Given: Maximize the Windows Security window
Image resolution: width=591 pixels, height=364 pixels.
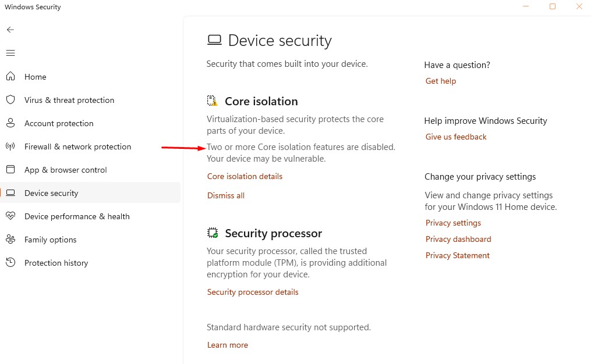Looking at the screenshot, I should (553, 7).
